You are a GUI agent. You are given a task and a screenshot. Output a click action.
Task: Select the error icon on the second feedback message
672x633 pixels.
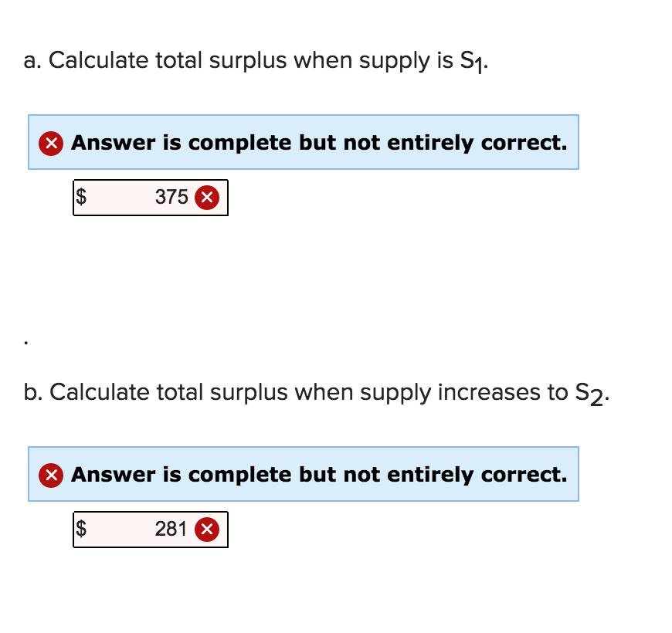50,475
